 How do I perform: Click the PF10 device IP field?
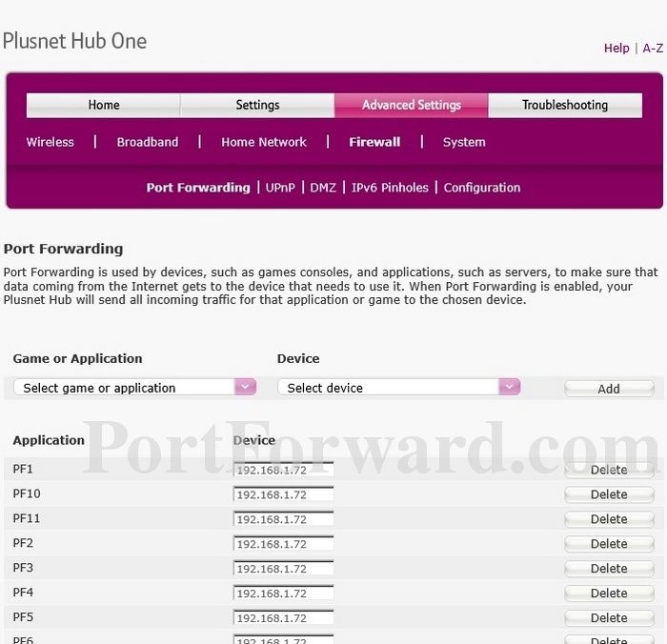tap(283, 494)
